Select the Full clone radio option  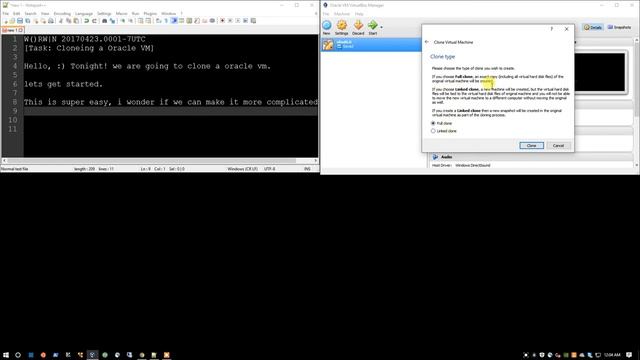pyautogui.click(x=433, y=123)
